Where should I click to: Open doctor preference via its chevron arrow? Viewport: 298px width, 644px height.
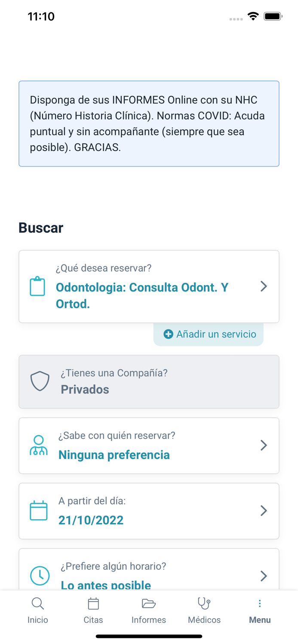(x=264, y=445)
